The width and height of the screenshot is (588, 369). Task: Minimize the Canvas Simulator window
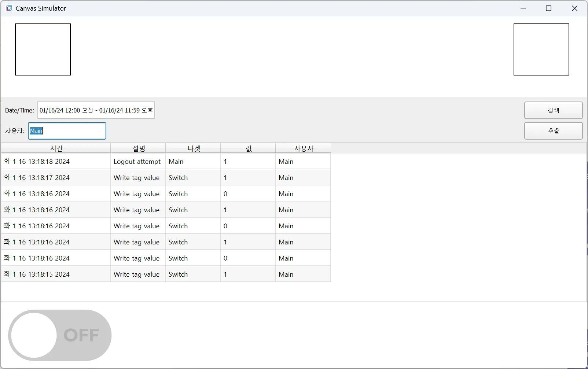[x=523, y=8]
